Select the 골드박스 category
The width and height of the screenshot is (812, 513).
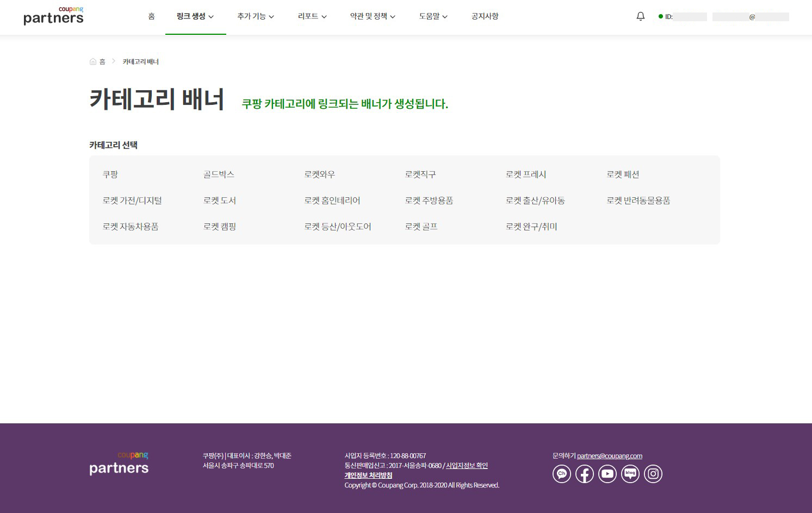(219, 174)
